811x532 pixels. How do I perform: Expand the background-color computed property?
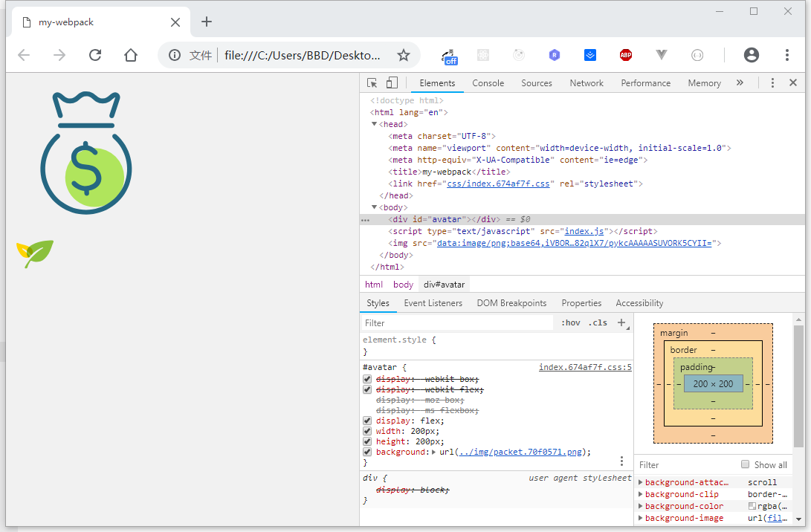click(x=640, y=506)
